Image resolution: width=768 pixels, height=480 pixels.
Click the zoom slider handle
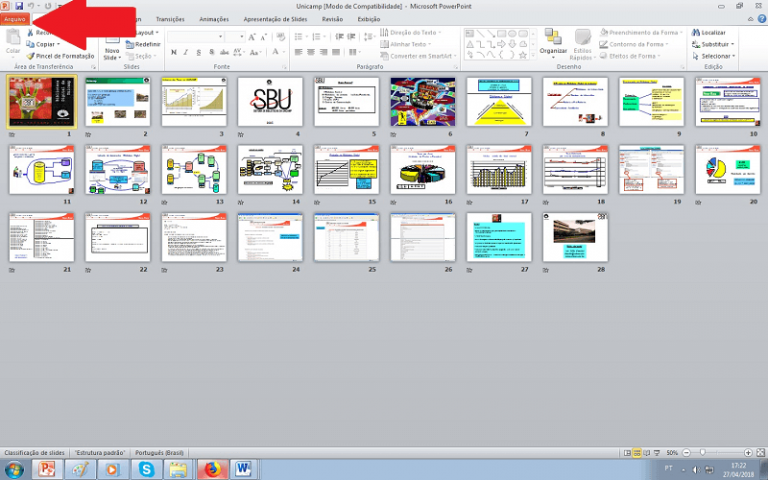tap(702, 452)
